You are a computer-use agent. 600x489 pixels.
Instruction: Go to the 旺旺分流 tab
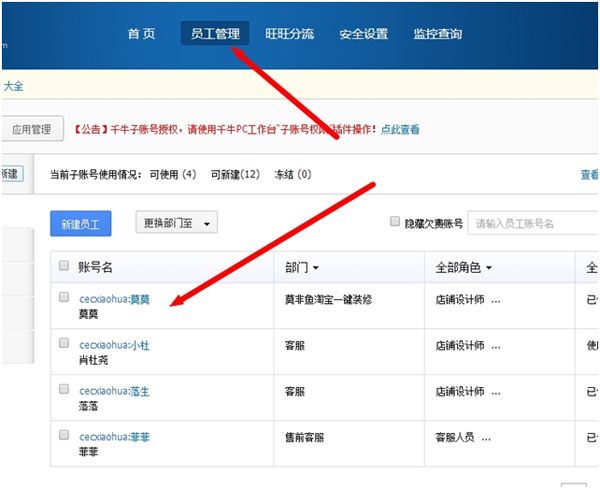tap(289, 34)
